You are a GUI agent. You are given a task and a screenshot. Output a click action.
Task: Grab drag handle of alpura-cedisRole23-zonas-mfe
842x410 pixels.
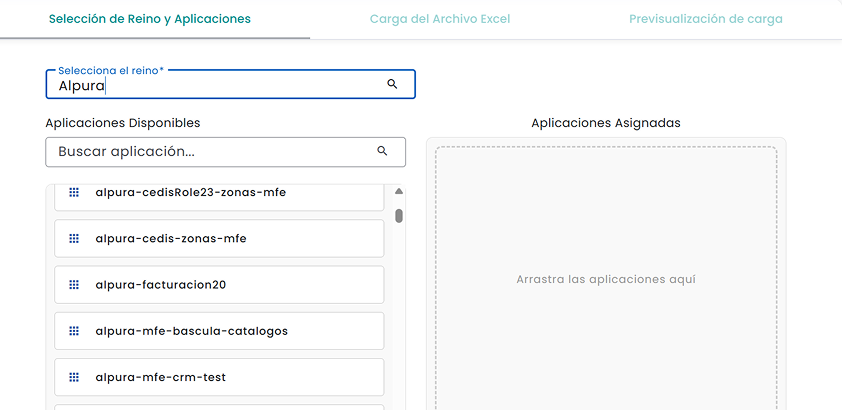click(74, 192)
